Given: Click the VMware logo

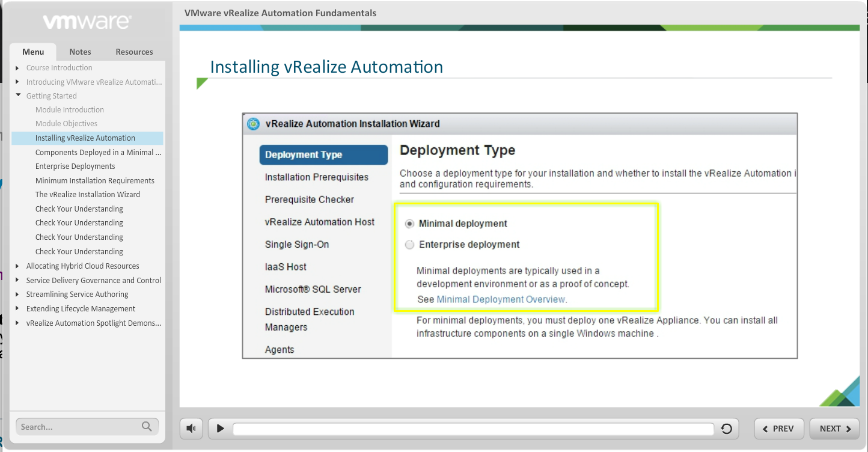Looking at the screenshot, I should click(x=87, y=22).
